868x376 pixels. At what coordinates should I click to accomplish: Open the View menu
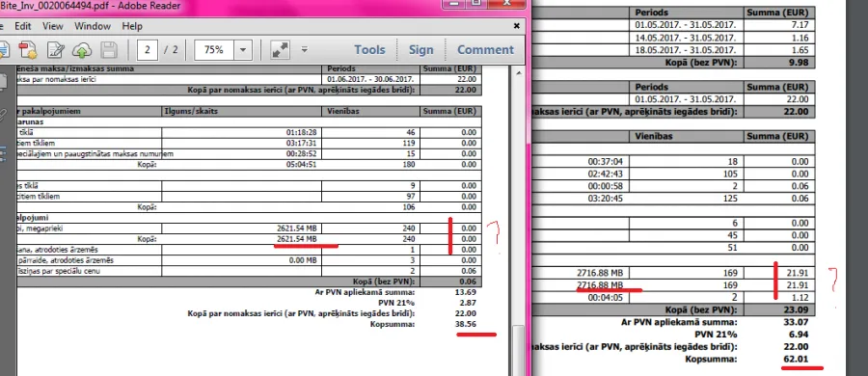(53, 26)
